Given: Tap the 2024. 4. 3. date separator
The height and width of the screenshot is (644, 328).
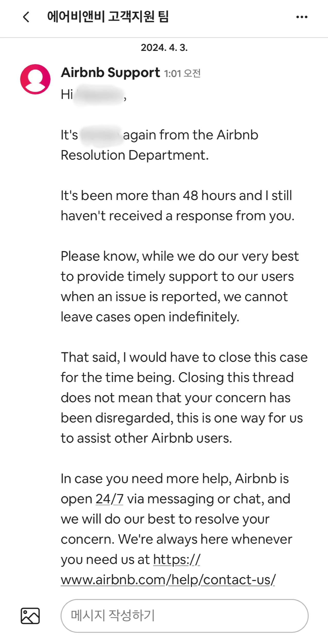Looking at the screenshot, I should pos(164,48).
